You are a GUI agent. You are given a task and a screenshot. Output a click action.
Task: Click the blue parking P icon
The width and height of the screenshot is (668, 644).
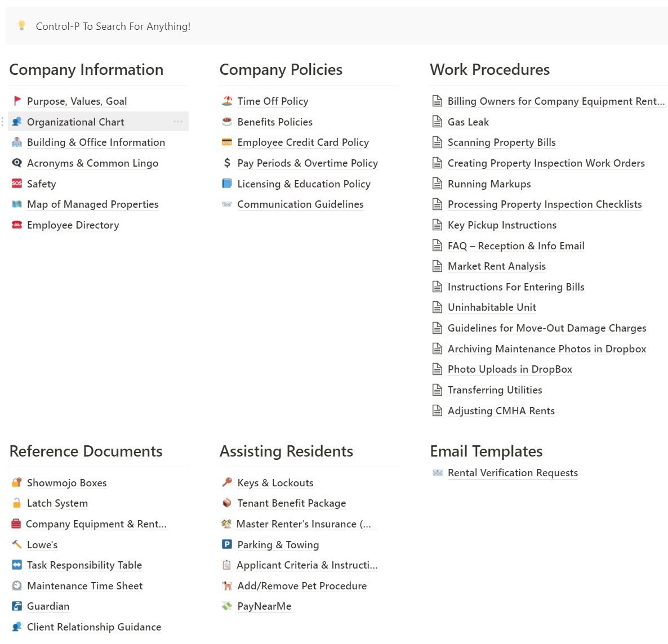pyautogui.click(x=227, y=544)
